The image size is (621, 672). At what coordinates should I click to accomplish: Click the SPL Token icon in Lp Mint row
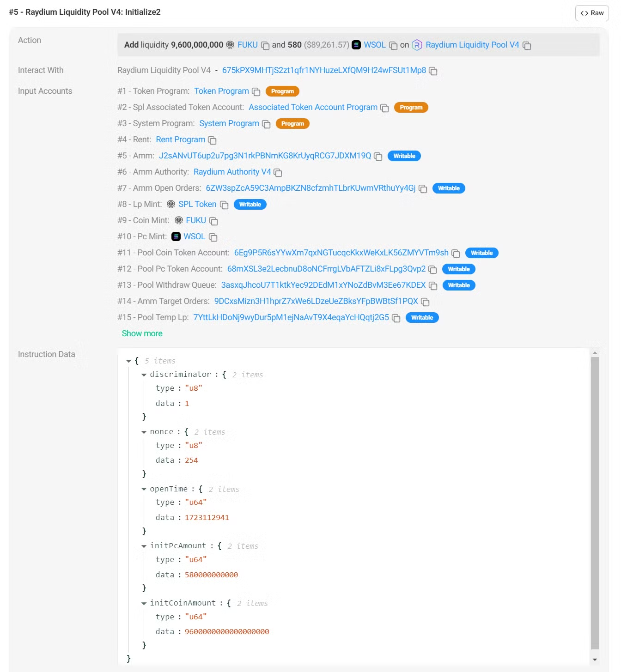tap(171, 204)
